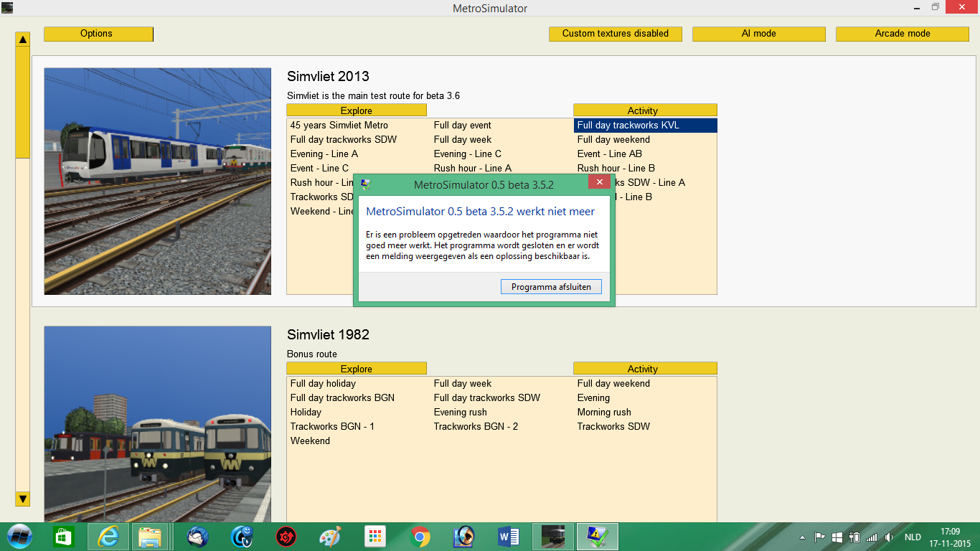
Task: Open the paint palette taskbar app
Action: 331,536
